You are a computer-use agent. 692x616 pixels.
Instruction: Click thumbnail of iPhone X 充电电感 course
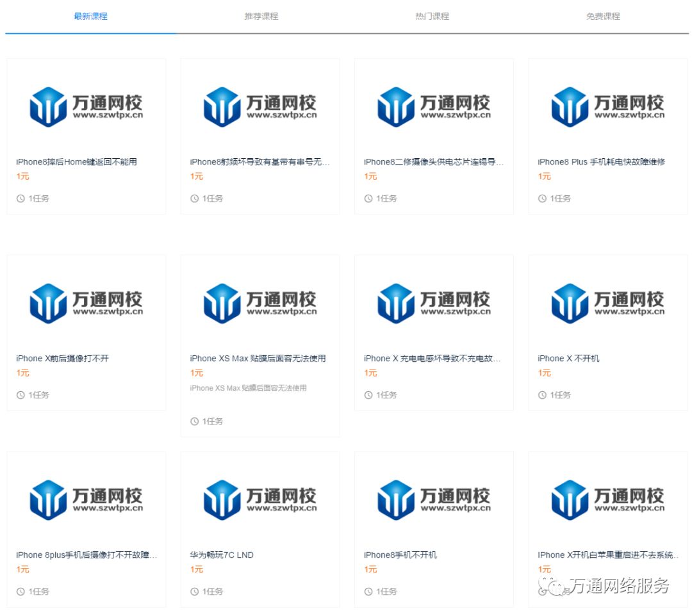(x=434, y=304)
